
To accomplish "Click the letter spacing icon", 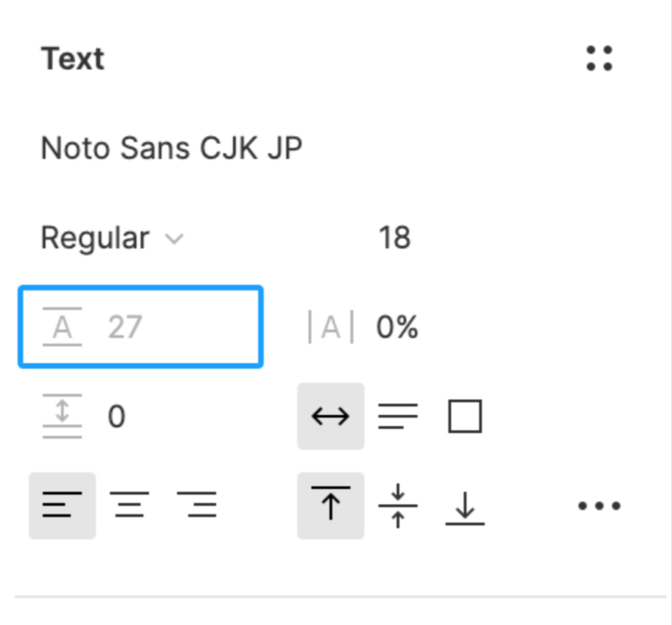I will pos(331,327).
